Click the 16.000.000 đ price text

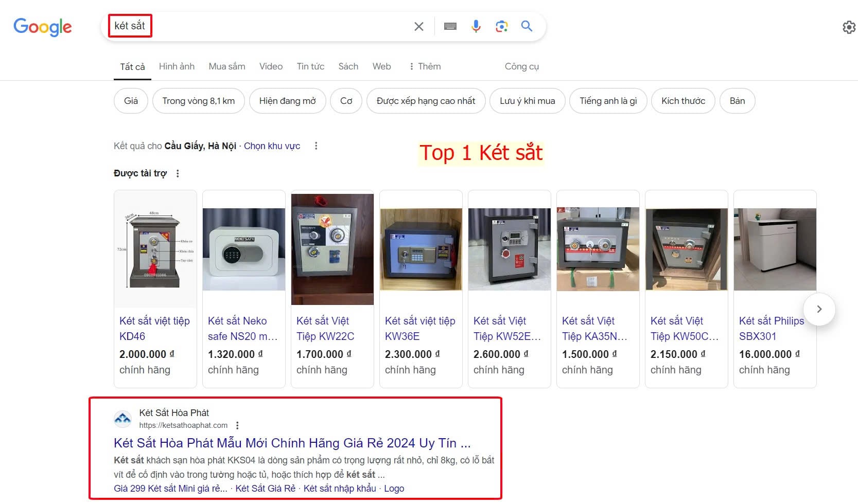pyautogui.click(x=769, y=354)
